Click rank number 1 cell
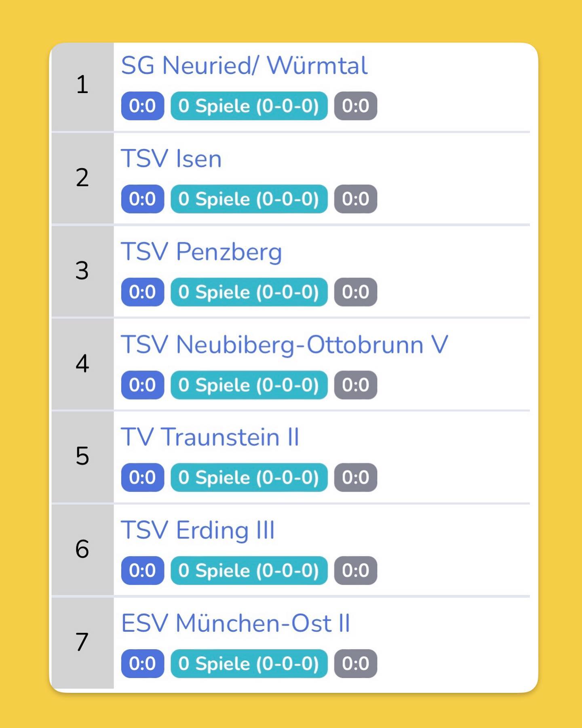 pyautogui.click(x=82, y=85)
